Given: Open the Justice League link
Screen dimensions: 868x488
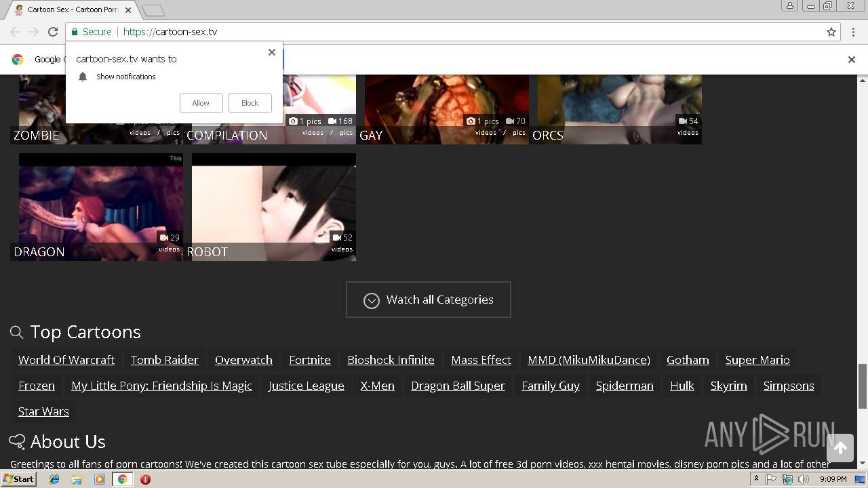Looking at the screenshot, I should 307,386.
